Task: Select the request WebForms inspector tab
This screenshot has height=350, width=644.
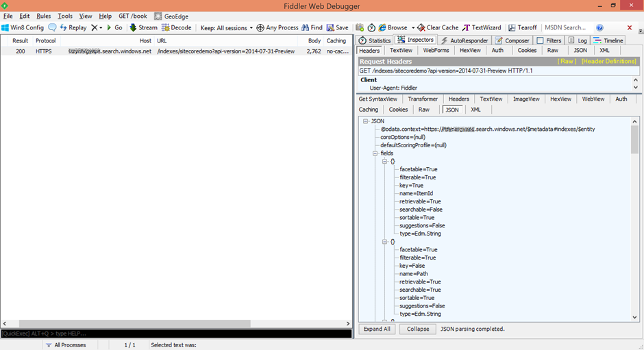Action: pyautogui.click(x=436, y=50)
